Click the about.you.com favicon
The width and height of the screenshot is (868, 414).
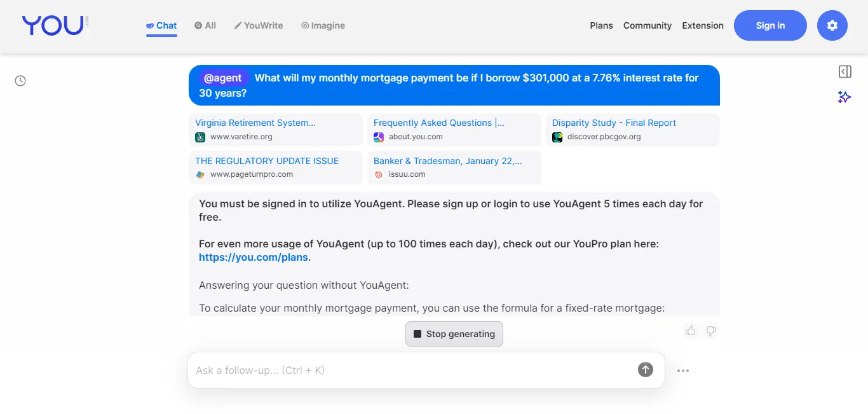tap(379, 137)
